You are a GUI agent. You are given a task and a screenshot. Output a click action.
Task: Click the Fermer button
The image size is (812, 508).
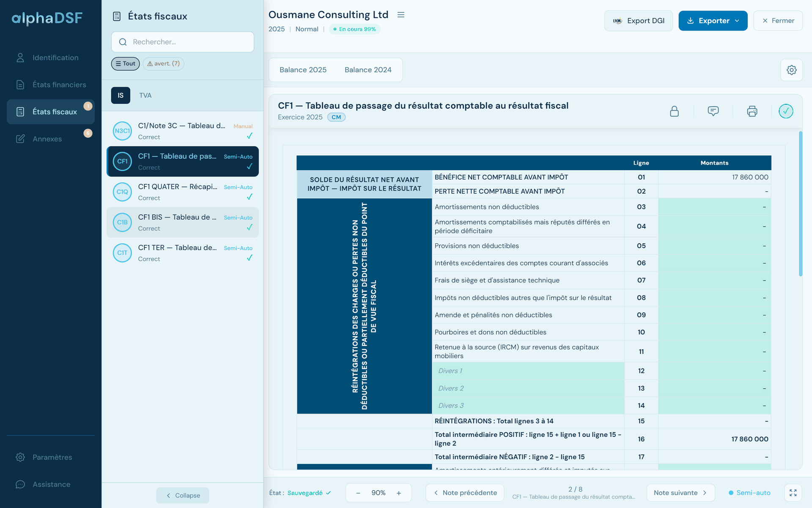778,21
